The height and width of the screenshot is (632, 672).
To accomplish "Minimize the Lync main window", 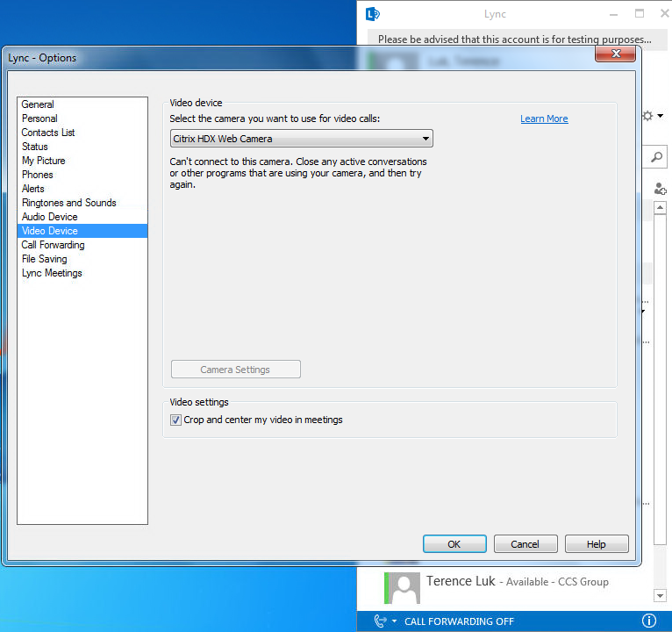I will coord(614,15).
